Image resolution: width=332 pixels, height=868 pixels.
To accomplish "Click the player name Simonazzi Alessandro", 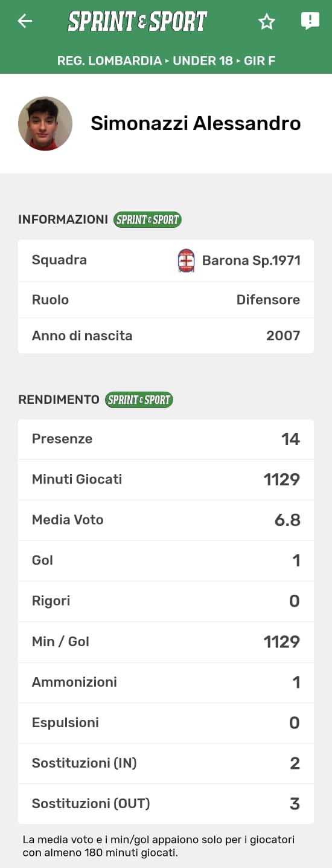I will click(196, 123).
